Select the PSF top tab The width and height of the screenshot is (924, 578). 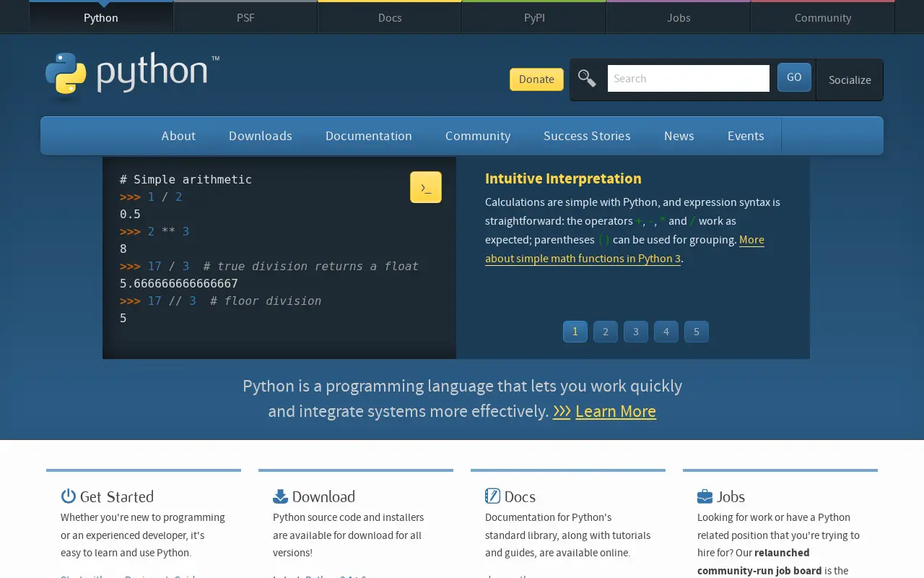click(245, 17)
